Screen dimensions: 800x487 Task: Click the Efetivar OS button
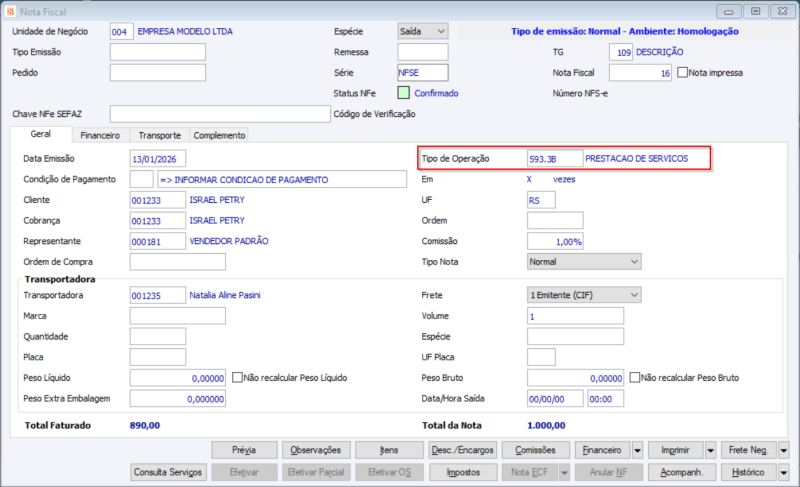[389, 472]
